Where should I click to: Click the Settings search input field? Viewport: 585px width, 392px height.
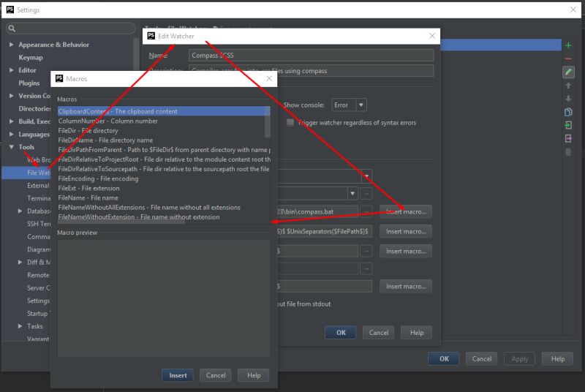71,29
